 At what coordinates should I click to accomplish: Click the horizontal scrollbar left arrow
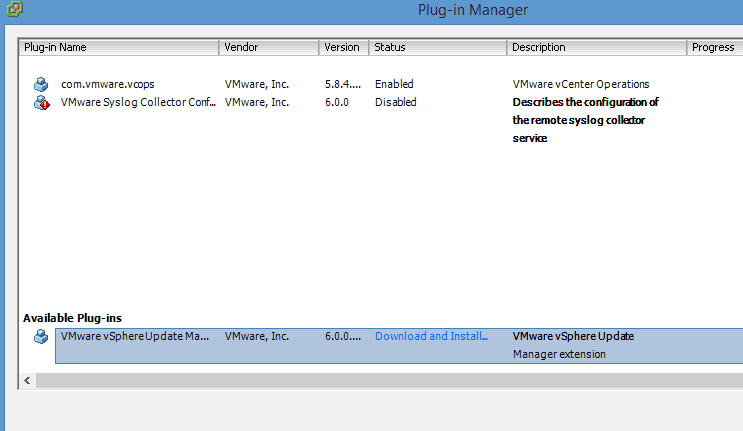point(27,380)
